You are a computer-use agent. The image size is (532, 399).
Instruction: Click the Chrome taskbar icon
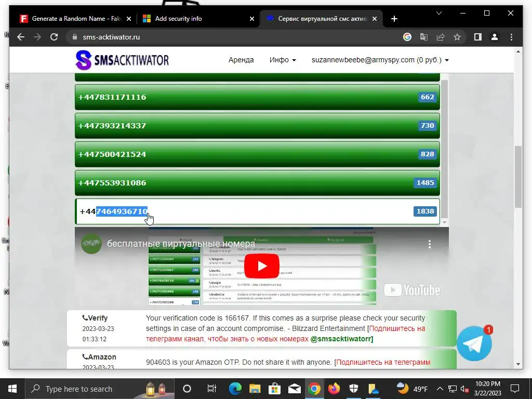pos(314,389)
